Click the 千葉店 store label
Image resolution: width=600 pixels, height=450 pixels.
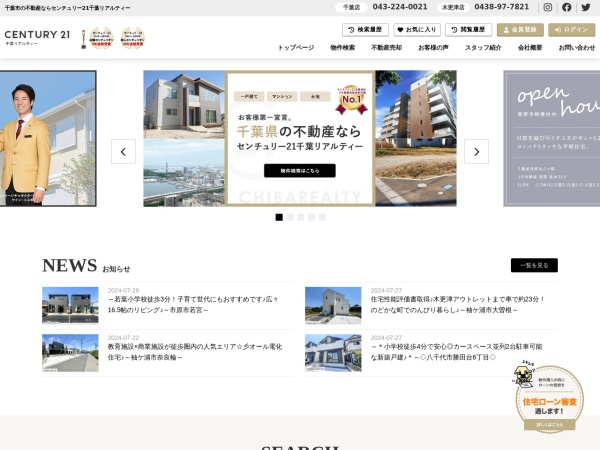point(351,7)
